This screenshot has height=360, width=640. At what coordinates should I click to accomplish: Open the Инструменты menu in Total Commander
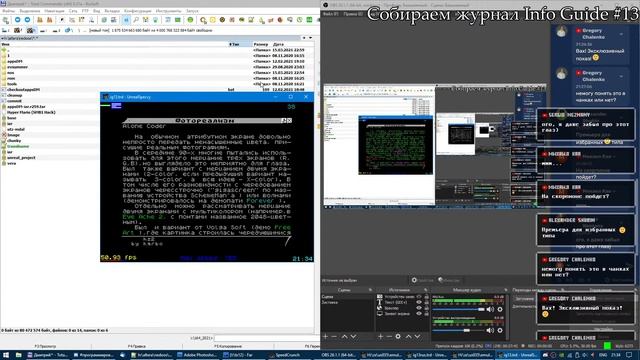coord(168,11)
